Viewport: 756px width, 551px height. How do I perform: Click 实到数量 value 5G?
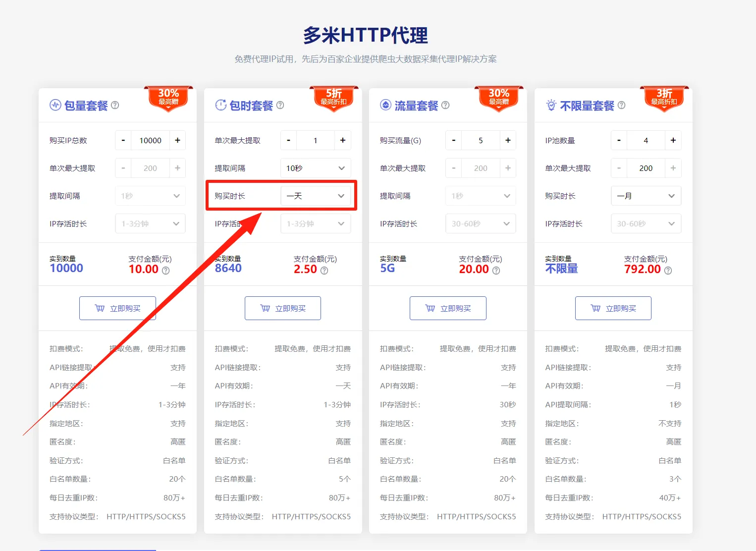[x=387, y=269]
